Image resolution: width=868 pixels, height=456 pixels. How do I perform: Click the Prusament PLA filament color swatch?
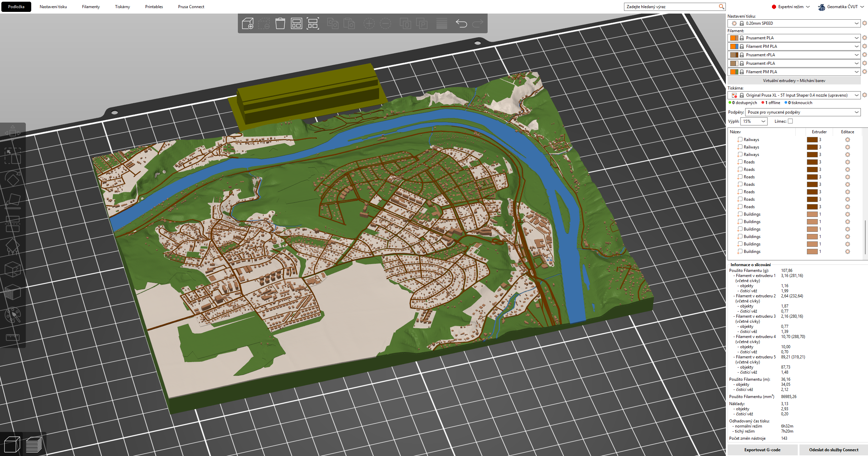pyautogui.click(x=734, y=38)
